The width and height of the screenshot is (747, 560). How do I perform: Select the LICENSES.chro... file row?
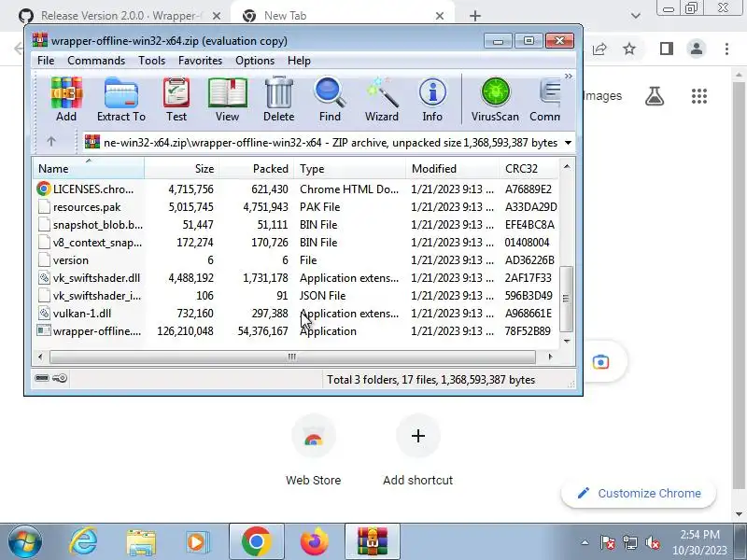(x=295, y=189)
